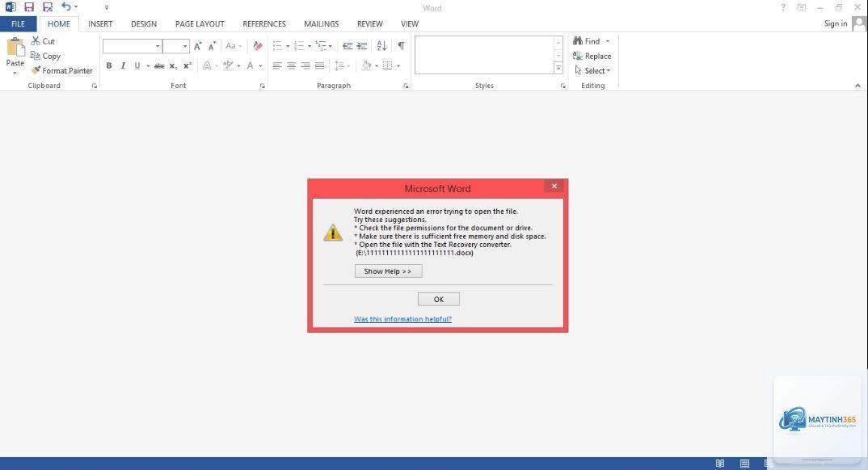
Task: Click the Font Color icon
Action: coord(251,65)
